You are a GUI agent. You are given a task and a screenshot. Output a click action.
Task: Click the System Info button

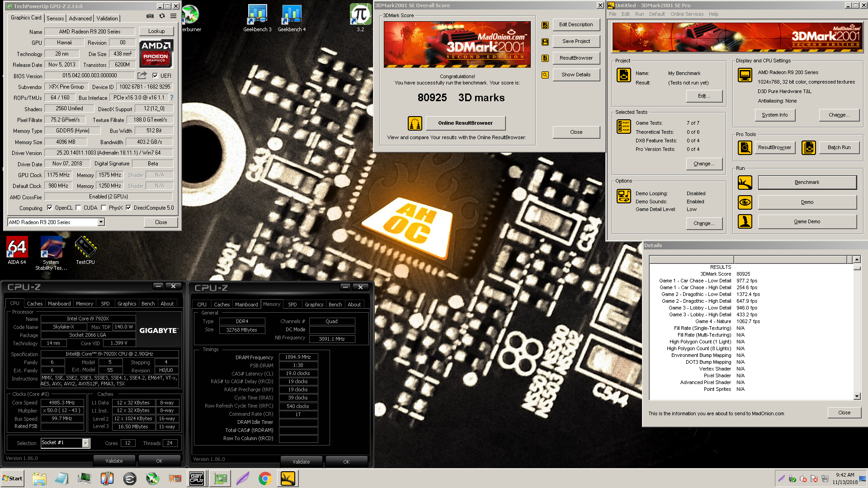(x=774, y=115)
